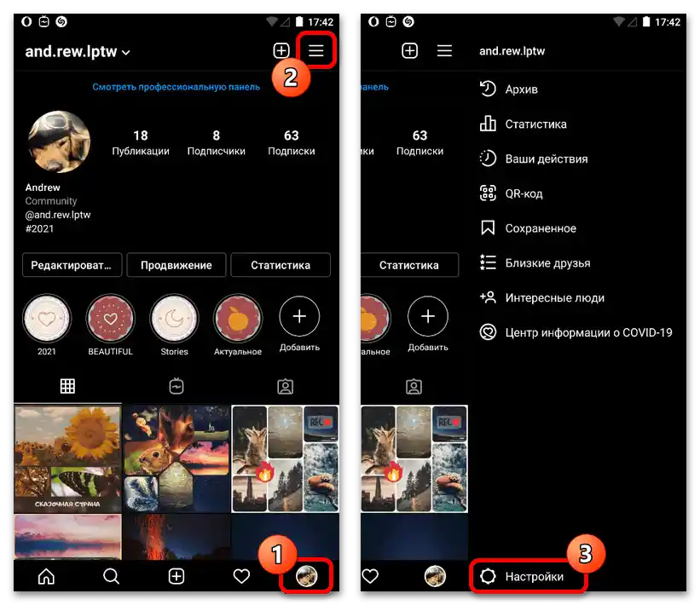Tap plus create icon on right screen
Image resolution: width=700 pixels, height=605 pixels.
pyautogui.click(x=410, y=50)
